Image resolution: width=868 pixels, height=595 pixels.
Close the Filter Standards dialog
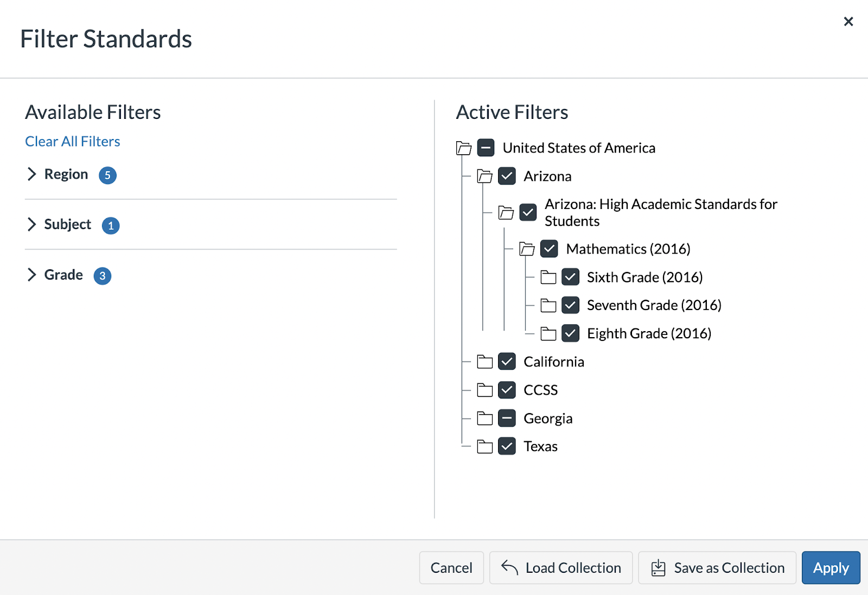point(848,22)
